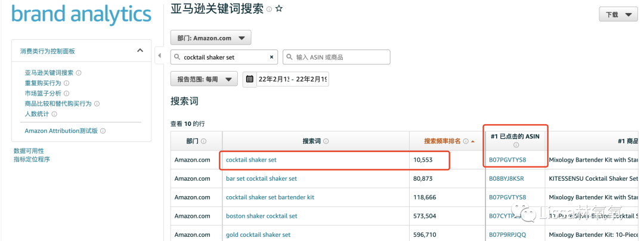Click the rank value 10,553
The width and height of the screenshot is (644, 241).
point(423,160)
